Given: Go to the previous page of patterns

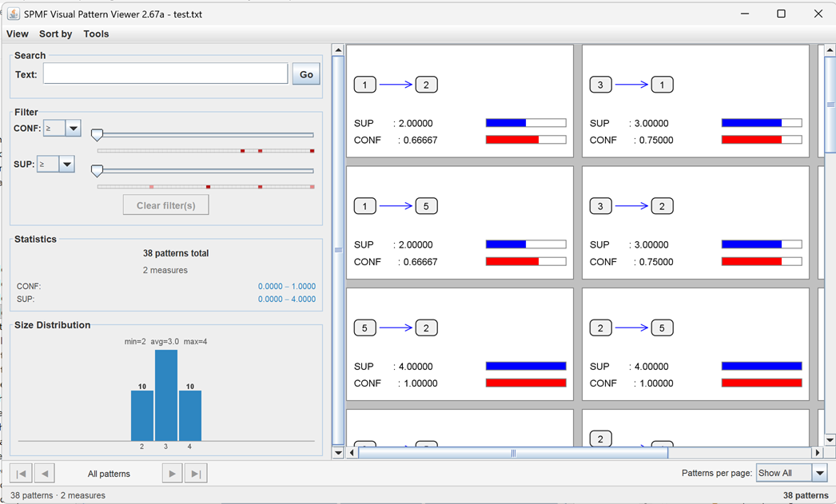Looking at the screenshot, I should [x=44, y=473].
